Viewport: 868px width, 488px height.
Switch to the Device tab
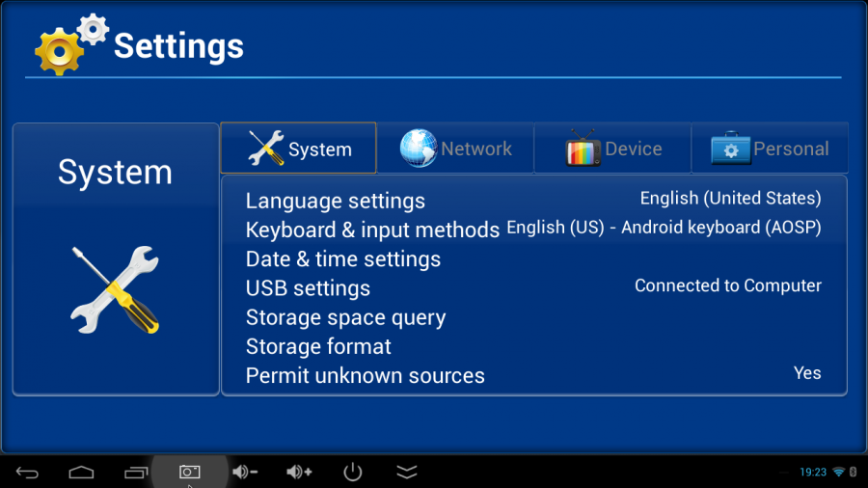[x=612, y=149]
